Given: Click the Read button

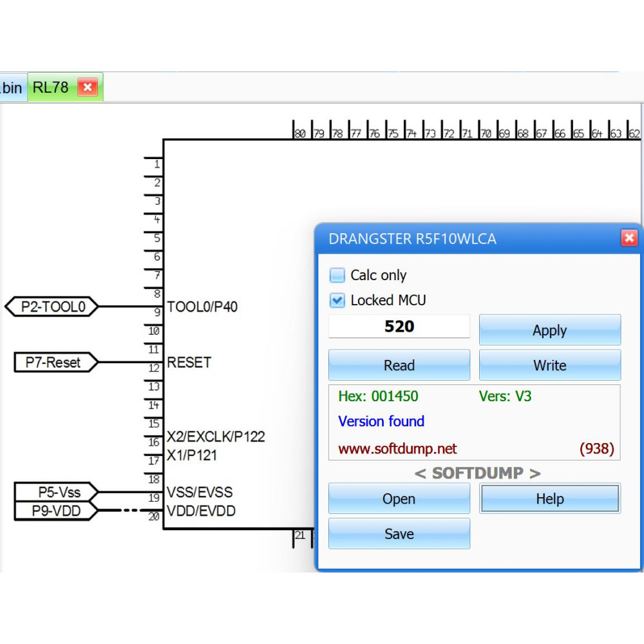Looking at the screenshot, I should coord(399,365).
